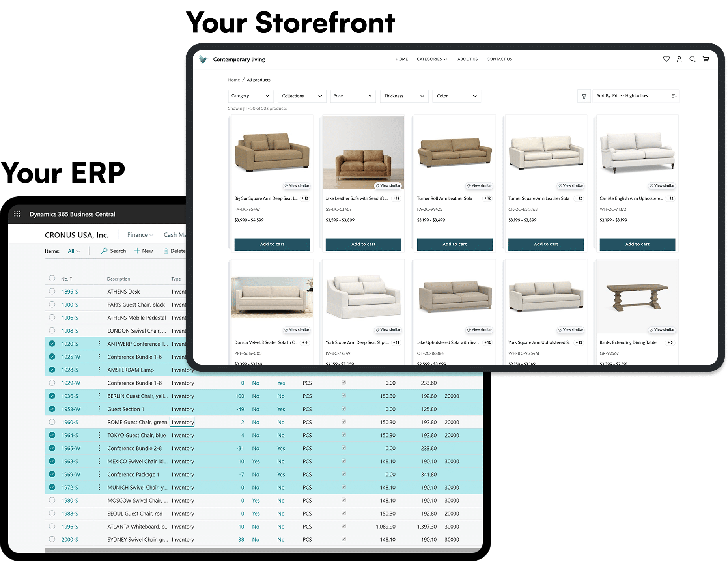Click the +12 variants badge on Carlisle sofa
The image size is (728, 561).
(670, 198)
